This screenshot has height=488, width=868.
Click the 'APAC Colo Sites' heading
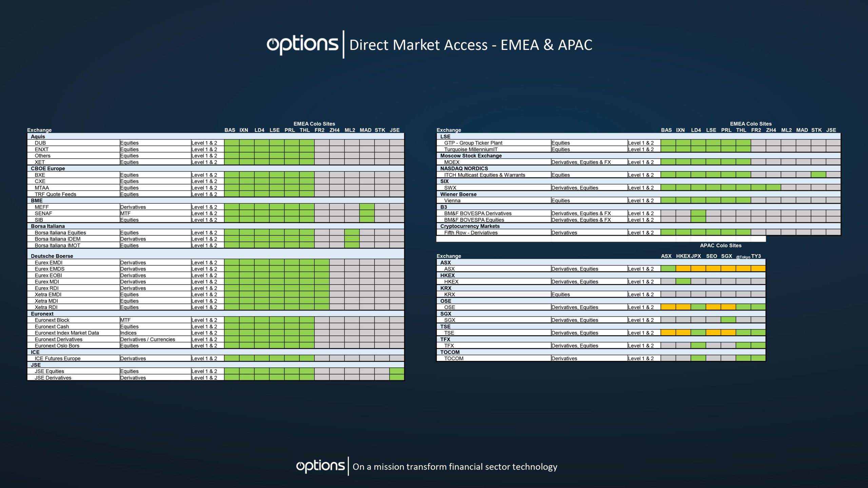click(x=721, y=245)
